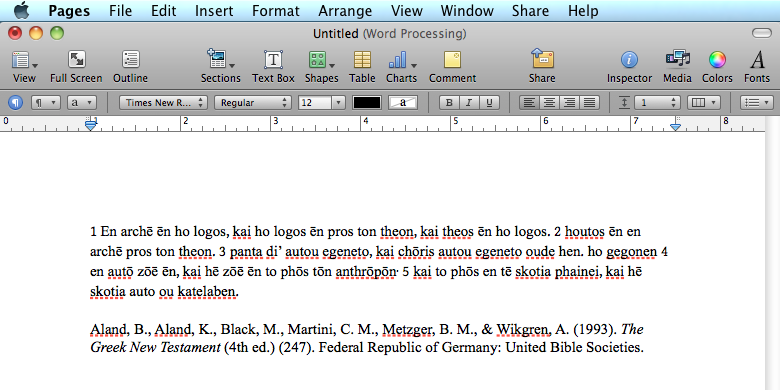Image resolution: width=780 pixels, height=390 pixels.
Task: Click the Untitled document title
Action: pos(335,34)
